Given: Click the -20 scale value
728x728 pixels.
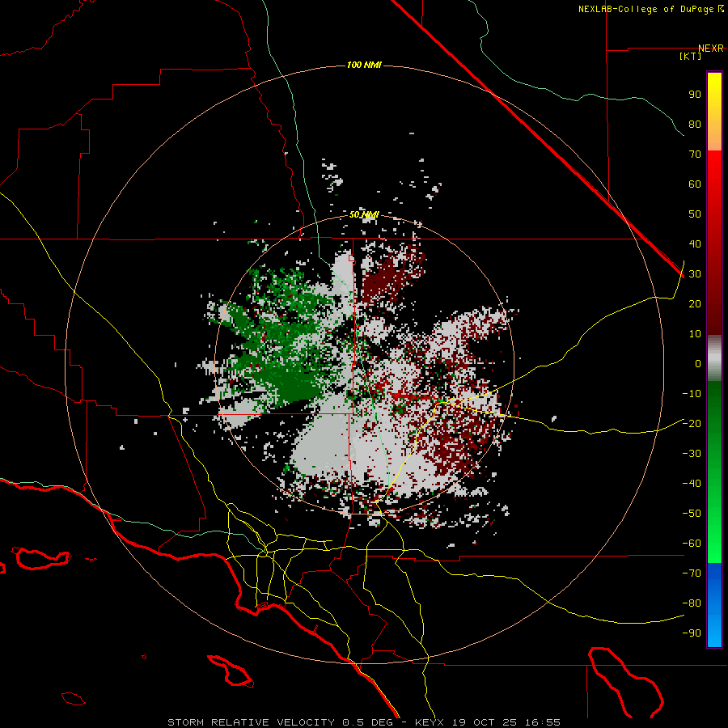Looking at the screenshot, I should (x=692, y=424).
